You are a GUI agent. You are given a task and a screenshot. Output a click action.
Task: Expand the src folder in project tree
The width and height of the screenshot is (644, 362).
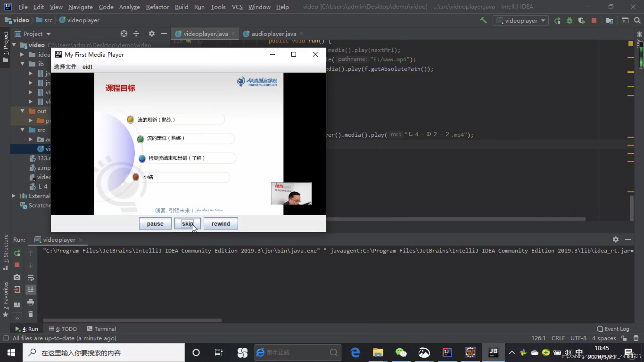(22, 130)
